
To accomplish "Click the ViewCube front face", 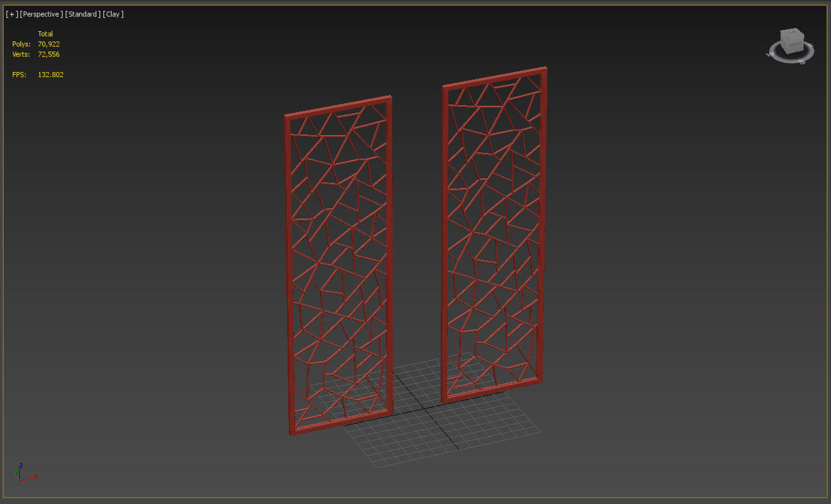I will 794,43.
